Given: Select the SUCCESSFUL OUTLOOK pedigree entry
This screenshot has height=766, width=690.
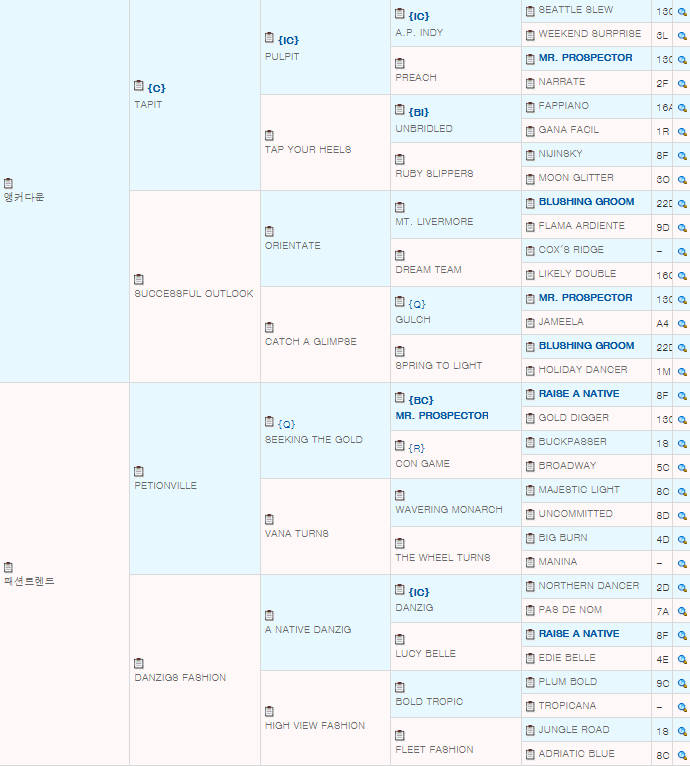Looking at the screenshot, I should 194,294.
